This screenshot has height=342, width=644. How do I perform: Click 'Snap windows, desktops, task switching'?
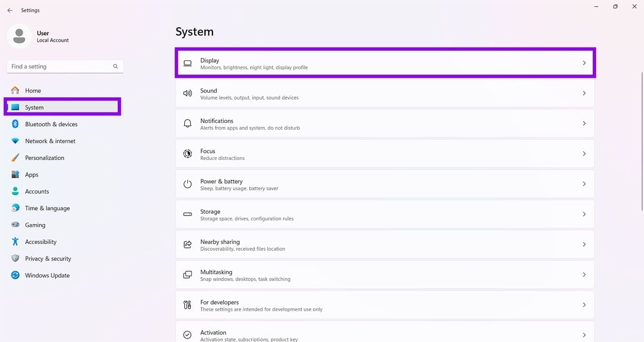[245, 279]
